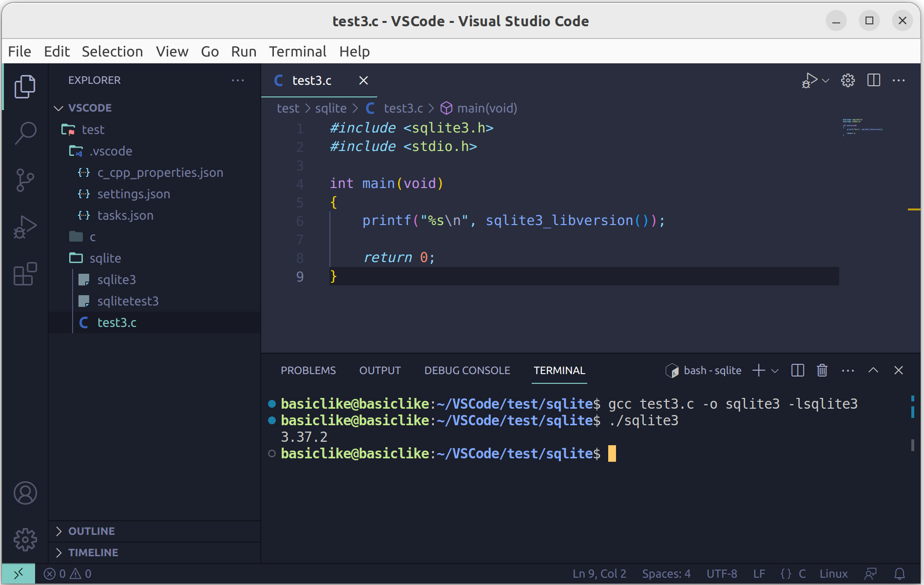Click the remote window indicator icon

tap(19, 574)
